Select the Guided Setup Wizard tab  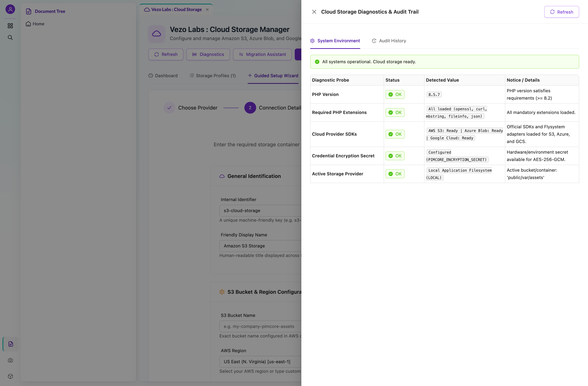point(273,76)
